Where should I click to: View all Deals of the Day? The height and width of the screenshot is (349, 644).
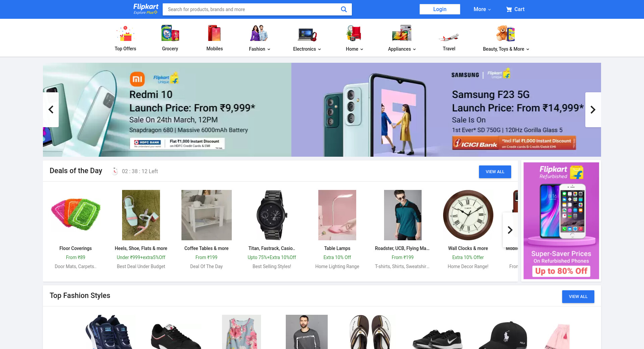point(495,172)
